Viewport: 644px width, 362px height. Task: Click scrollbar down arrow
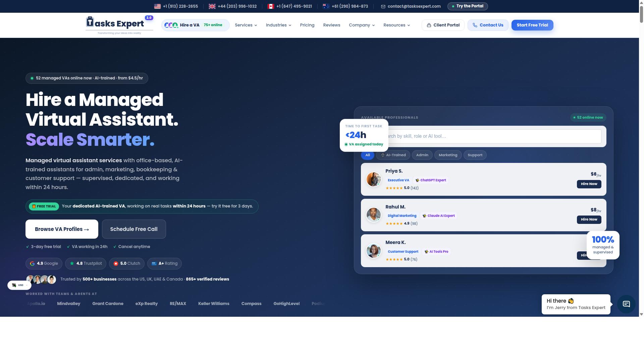pos(641,314)
